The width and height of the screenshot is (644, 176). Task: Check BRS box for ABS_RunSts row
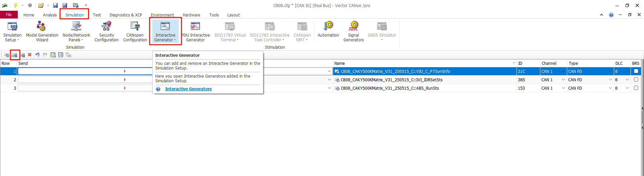(x=636, y=88)
